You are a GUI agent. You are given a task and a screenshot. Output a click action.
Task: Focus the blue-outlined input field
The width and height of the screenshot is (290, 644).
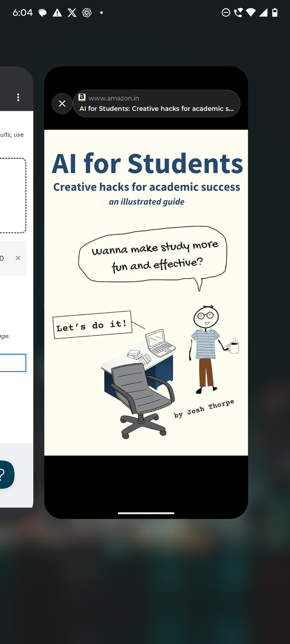click(x=13, y=363)
